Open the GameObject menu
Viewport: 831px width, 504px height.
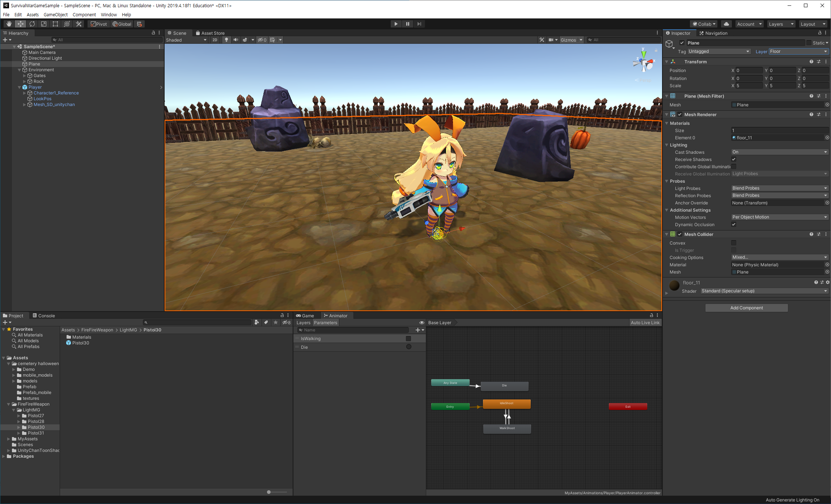(55, 14)
